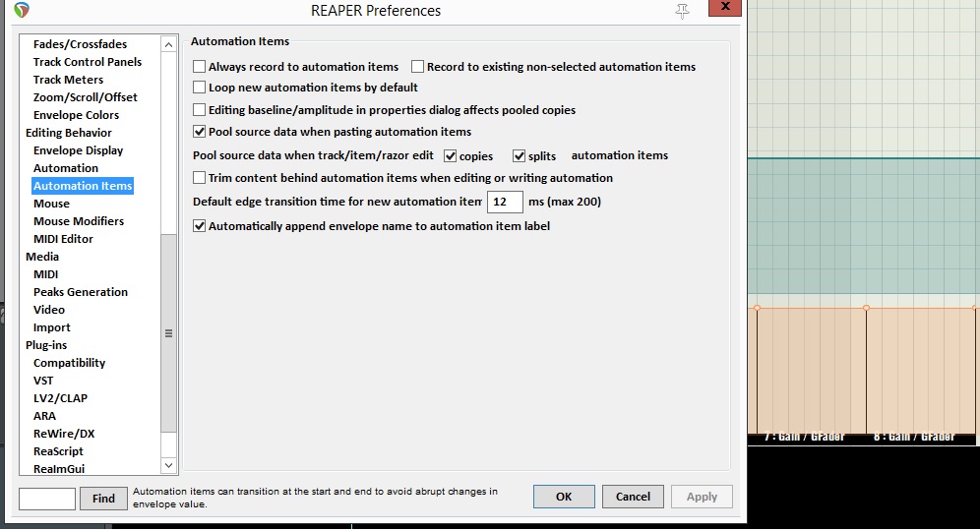Viewport: 980px width, 531px height.
Task: Toggle Record to existing non-selected automation items
Action: pos(417,66)
